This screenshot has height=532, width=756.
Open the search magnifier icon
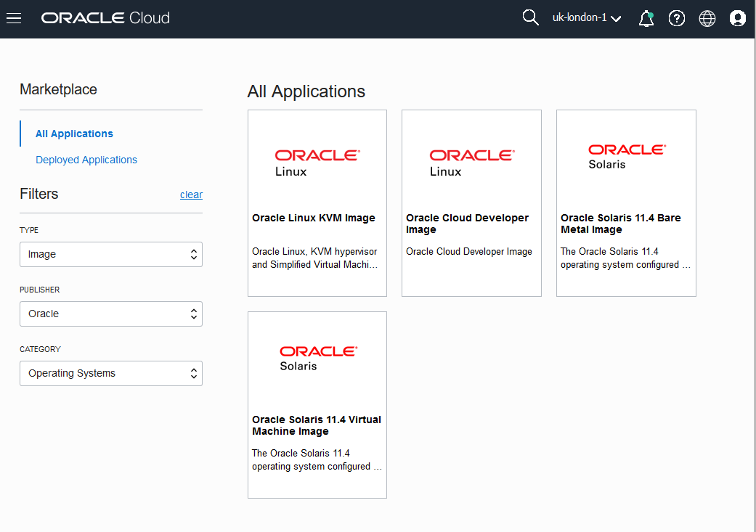[531, 18]
